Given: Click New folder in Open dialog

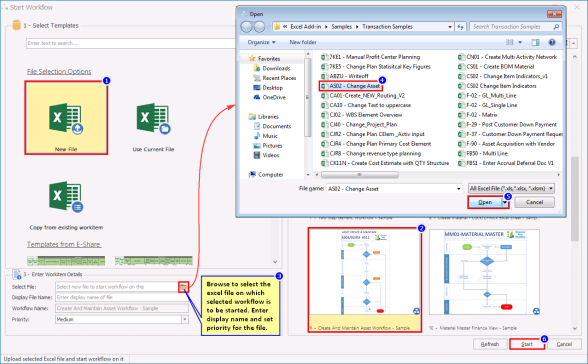Looking at the screenshot, I should [303, 42].
